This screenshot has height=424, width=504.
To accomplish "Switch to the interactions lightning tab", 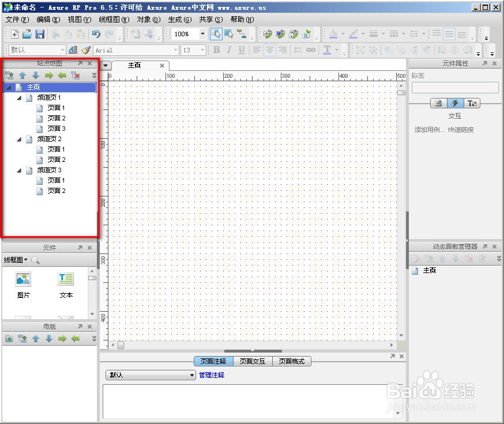I will click(x=455, y=103).
